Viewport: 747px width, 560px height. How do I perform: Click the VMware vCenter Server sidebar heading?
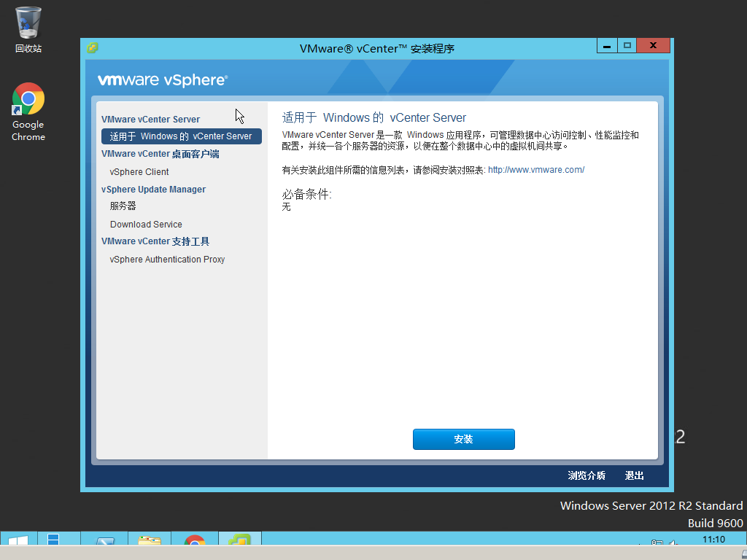150,120
